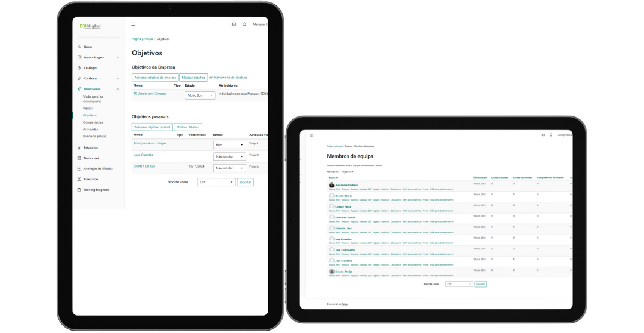Screen dimensions: 644x333
Task: Click the Relatórios icon in sidebar
Action: click(x=79, y=147)
